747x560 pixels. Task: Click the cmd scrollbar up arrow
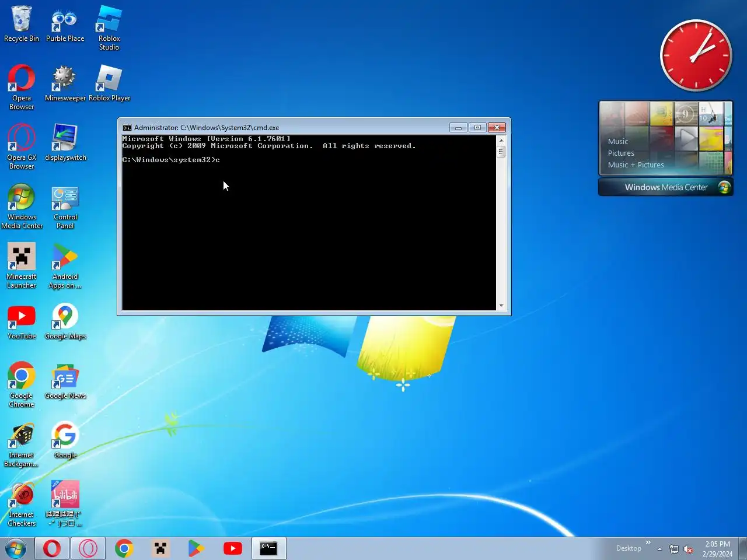pos(501,140)
